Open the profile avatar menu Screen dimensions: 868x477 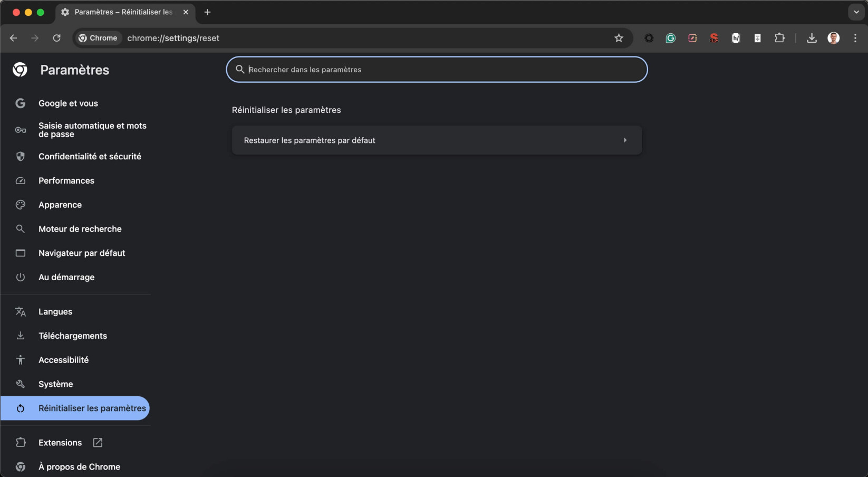pyautogui.click(x=833, y=38)
